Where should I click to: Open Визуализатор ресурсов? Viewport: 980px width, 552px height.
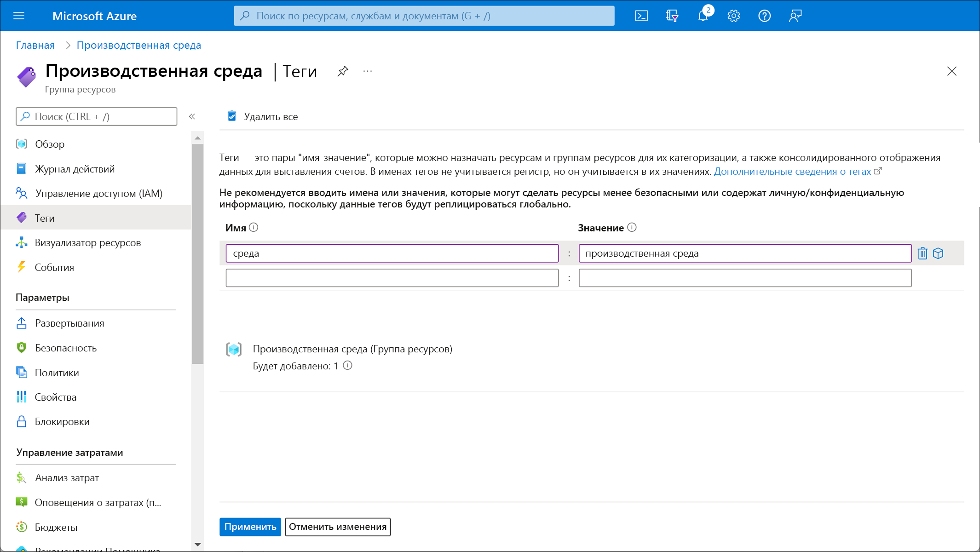96,243
